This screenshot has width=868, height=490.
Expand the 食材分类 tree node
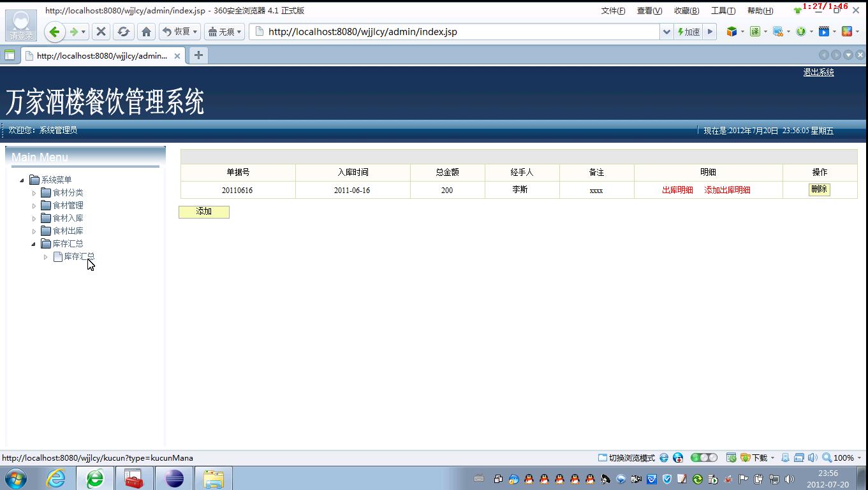34,193
